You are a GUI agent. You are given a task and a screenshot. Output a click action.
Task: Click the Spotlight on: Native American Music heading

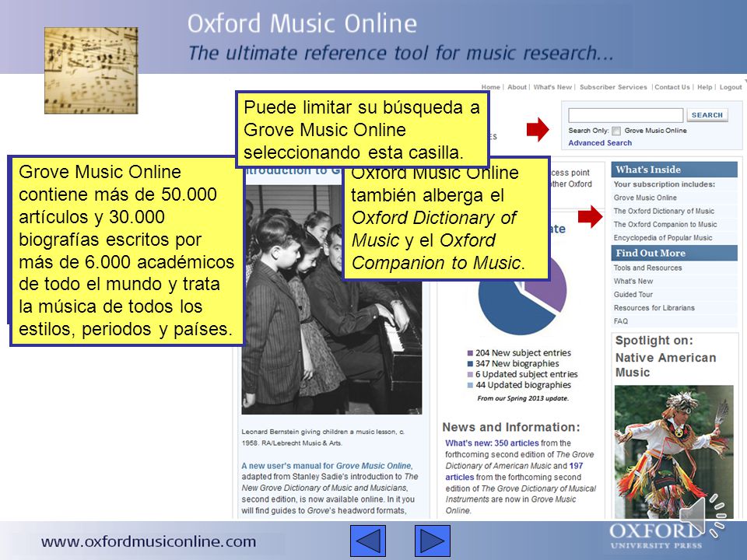[665, 357]
